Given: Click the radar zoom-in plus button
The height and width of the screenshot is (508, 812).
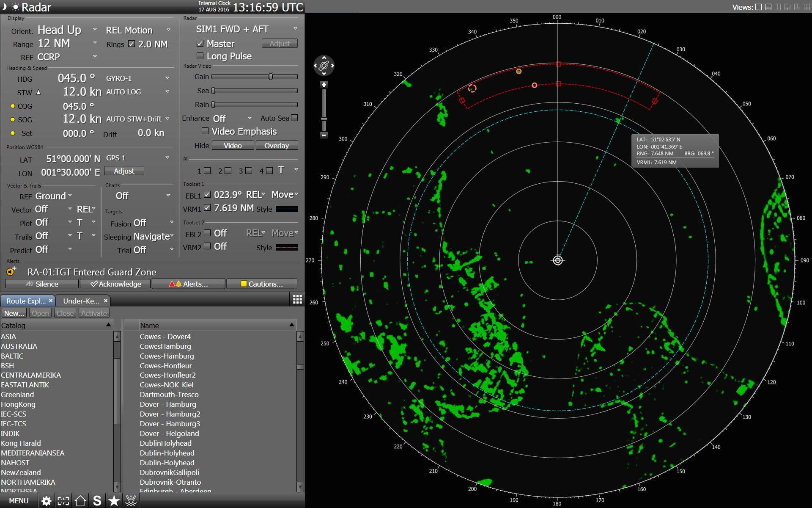Looking at the screenshot, I should 324,85.
